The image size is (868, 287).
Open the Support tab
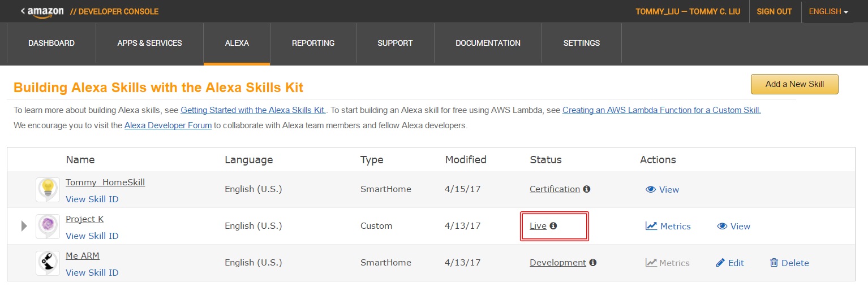pos(395,43)
